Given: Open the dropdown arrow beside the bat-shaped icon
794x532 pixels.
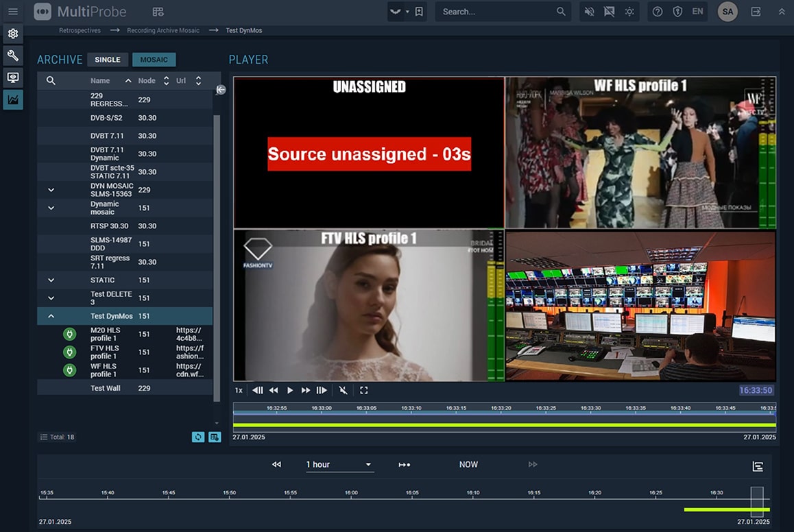Looking at the screenshot, I should click(x=407, y=11).
